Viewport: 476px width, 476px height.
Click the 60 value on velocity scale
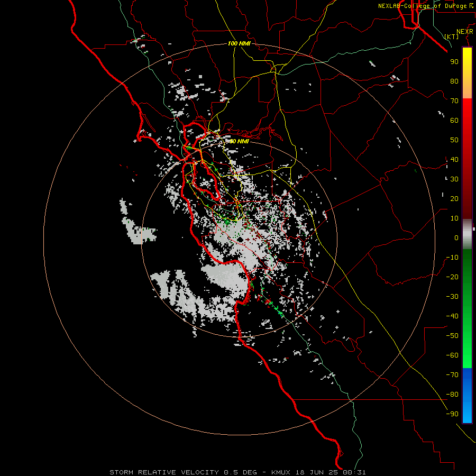pos(454,120)
